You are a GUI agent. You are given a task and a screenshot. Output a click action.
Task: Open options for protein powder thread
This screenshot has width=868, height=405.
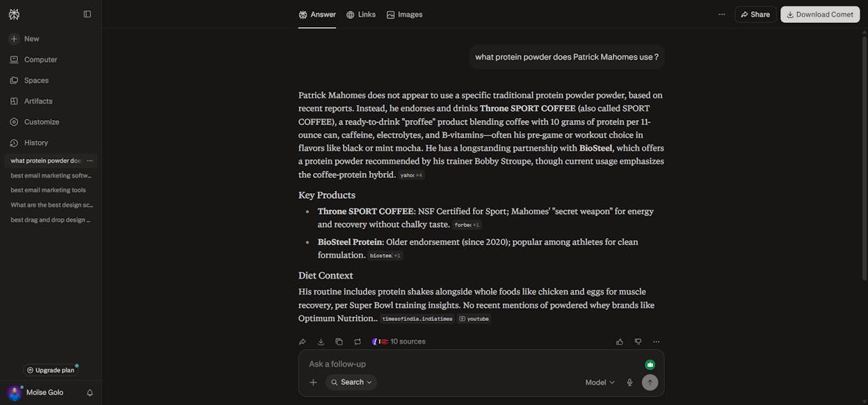tap(90, 160)
